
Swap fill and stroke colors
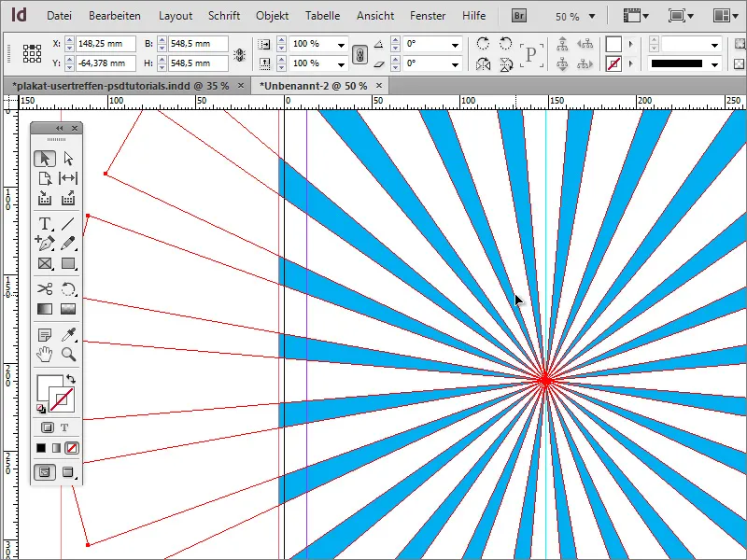click(71, 379)
